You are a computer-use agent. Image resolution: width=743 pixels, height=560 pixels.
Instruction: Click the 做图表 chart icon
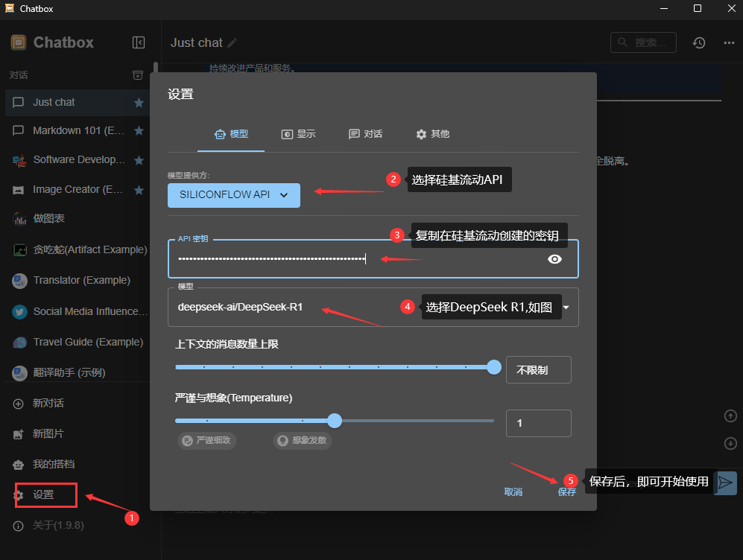[19, 219]
